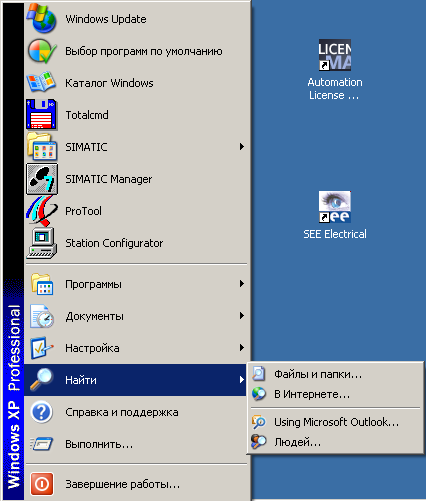Screen dimensions: 426x501
Task: Expand the Программы submenu arrow
Action: point(242,284)
